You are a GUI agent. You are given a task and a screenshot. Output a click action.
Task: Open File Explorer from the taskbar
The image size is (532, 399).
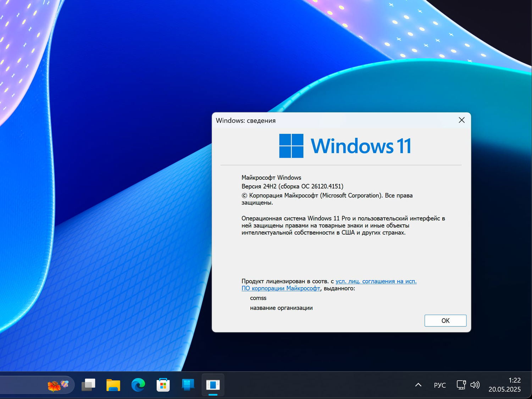[x=113, y=385]
